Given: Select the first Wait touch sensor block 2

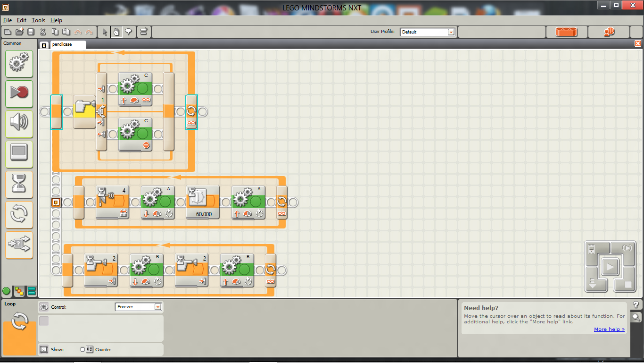Looking at the screenshot, I should [x=101, y=270].
